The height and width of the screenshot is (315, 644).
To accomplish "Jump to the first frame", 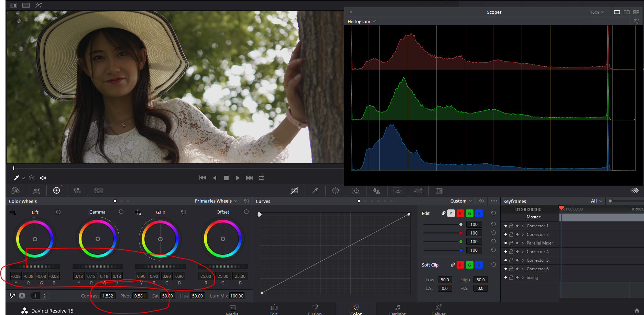I will [x=203, y=178].
